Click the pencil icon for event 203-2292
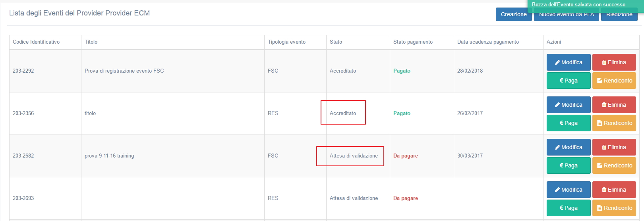644x221 pixels. (557, 62)
